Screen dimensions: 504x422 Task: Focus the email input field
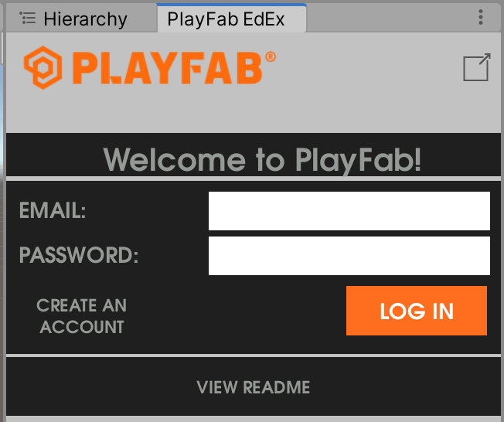[x=349, y=211]
